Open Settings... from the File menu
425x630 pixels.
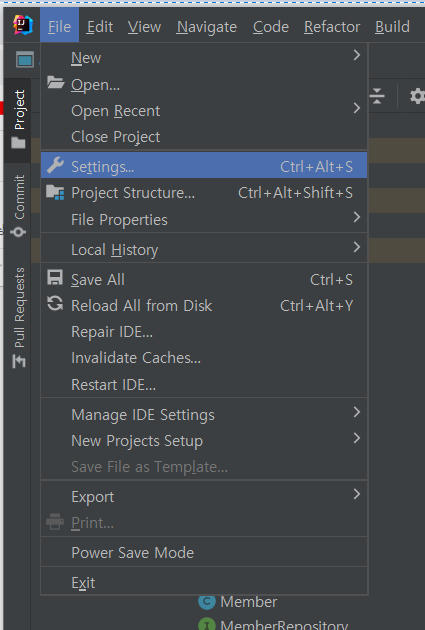[204, 166]
